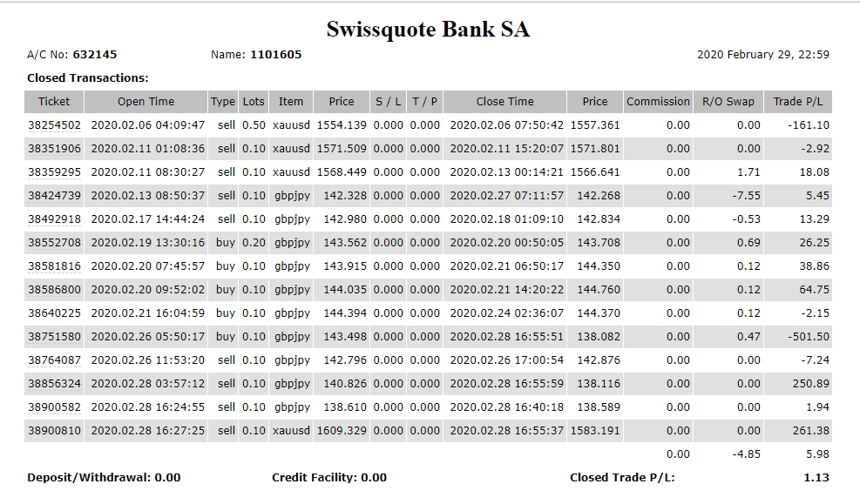Open ticket 38359295 link

pos(54,172)
